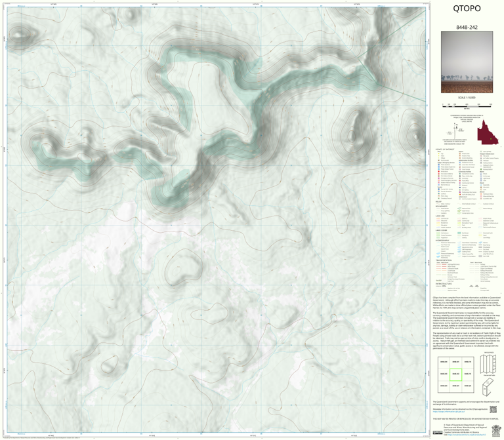This screenshot has width=504, height=440.
Task: Click the QTOPO title heading
Action: tap(467, 9)
